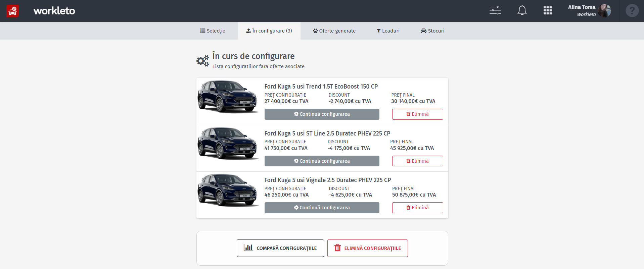Click the Kuga ST Line car thumbnail
Image resolution: width=644 pixels, height=269 pixels.
point(228,144)
